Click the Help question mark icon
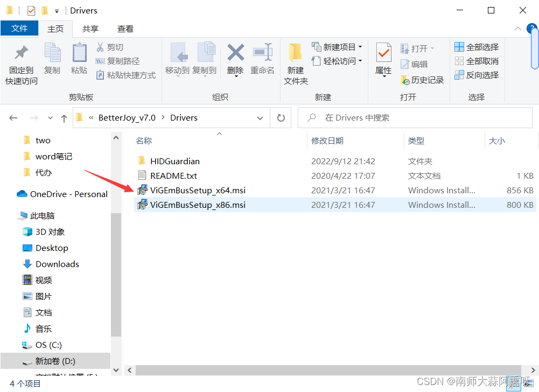 (532, 28)
